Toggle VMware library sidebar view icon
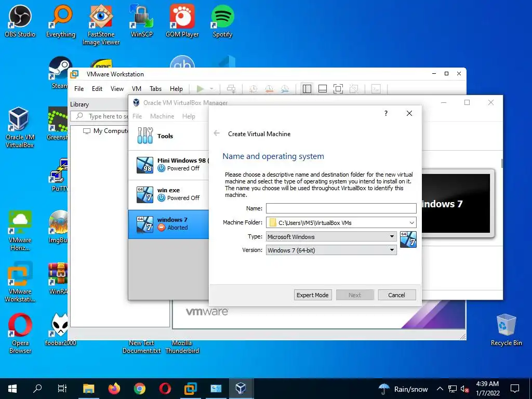 click(x=307, y=89)
